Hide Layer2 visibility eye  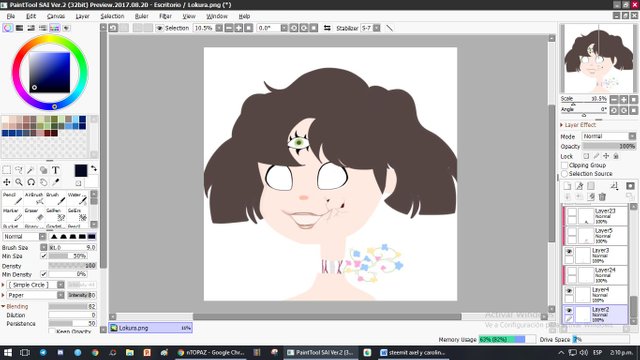[x=569, y=310]
